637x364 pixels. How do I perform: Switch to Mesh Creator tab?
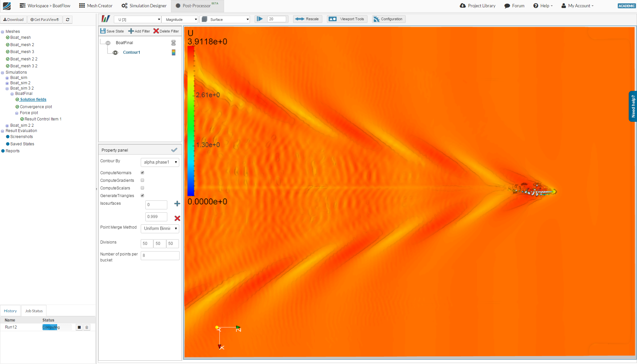(96, 6)
